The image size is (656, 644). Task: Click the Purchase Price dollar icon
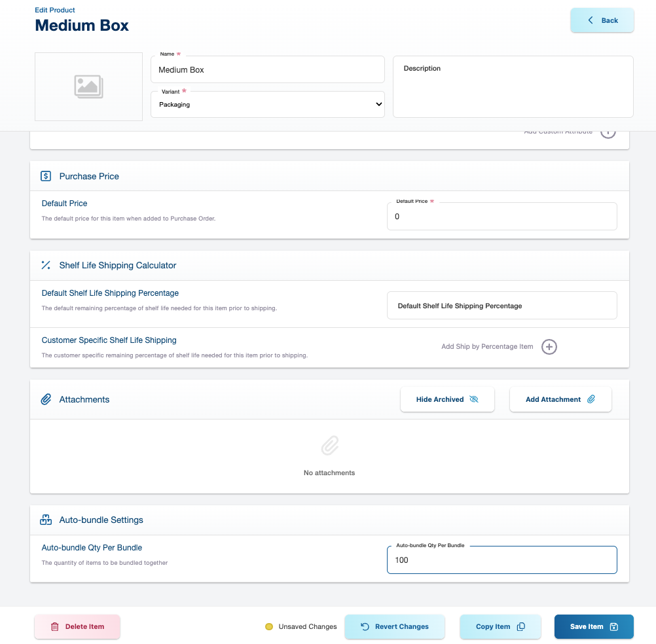46,176
